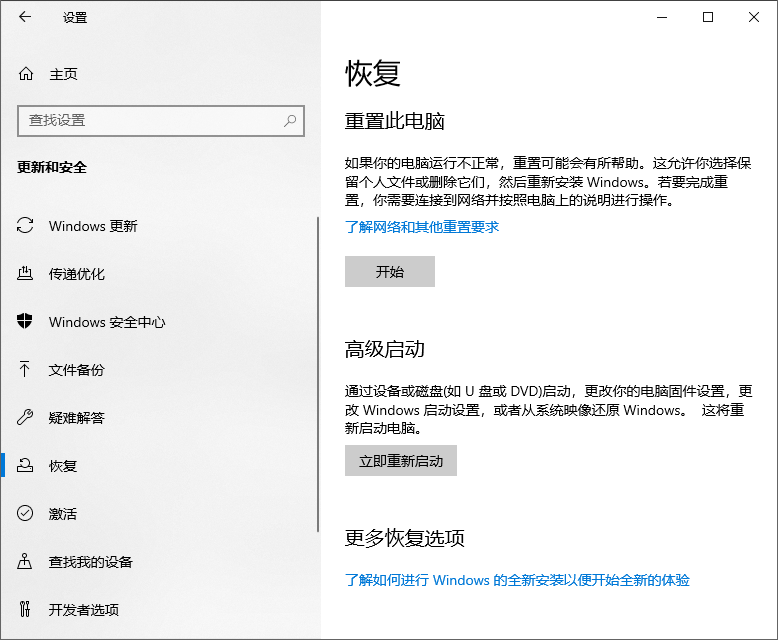Click the Windows 安全中心 shield icon

pos(24,321)
